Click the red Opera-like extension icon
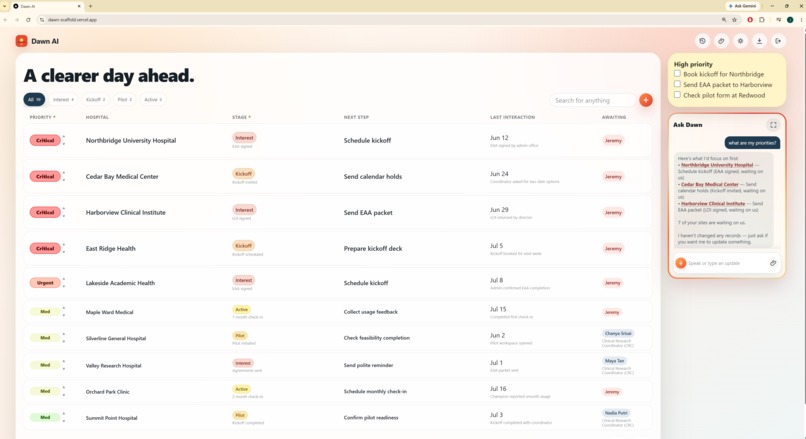 coord(750,20)
